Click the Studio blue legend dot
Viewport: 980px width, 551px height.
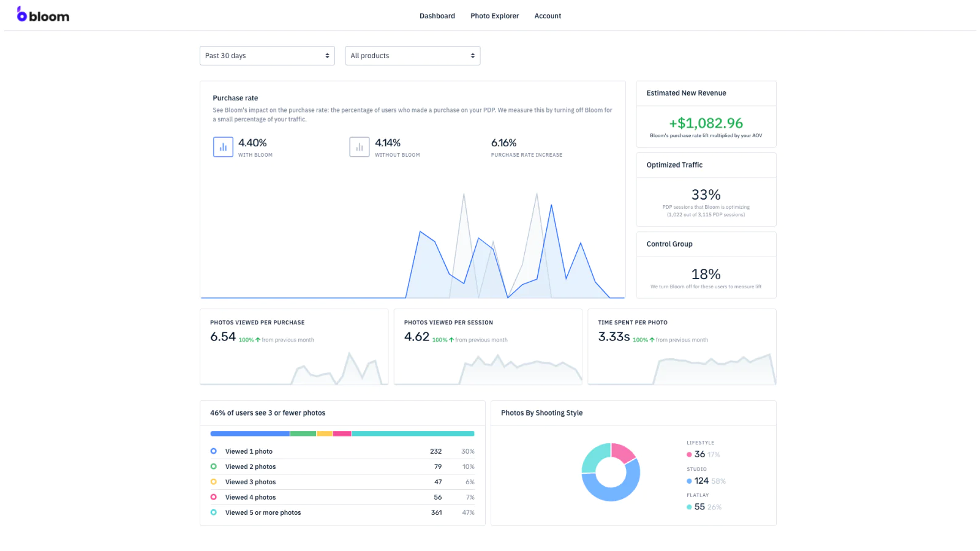689,481
